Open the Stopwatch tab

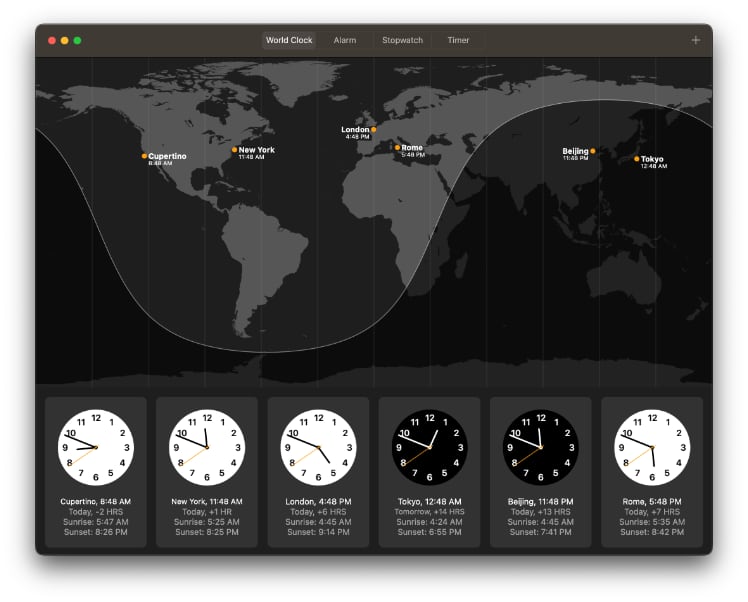pyautogui.click(x=402, y=40)
